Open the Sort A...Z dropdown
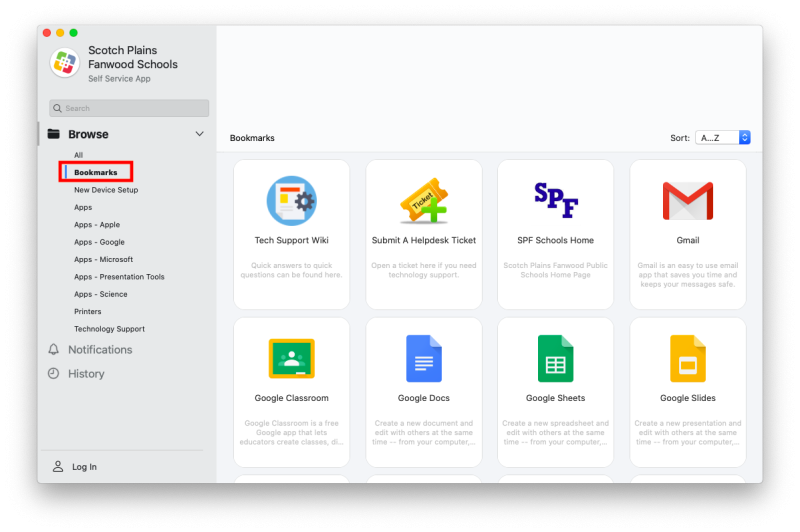The image size is (800, 532). 723,138
